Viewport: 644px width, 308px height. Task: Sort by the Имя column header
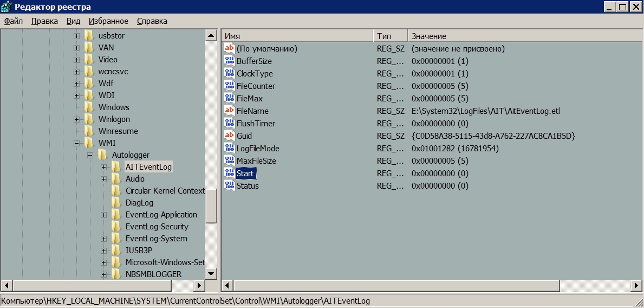pyautogui.click(x=297, y=36)
